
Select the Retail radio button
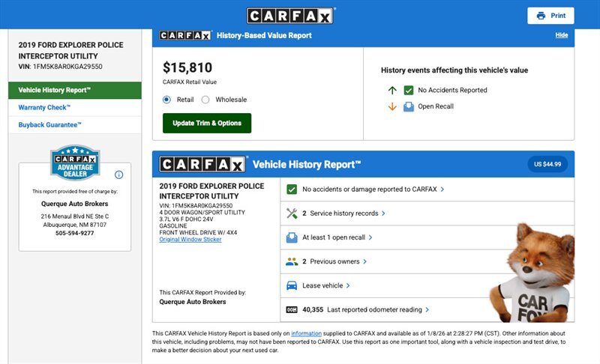tap(167, 100)
